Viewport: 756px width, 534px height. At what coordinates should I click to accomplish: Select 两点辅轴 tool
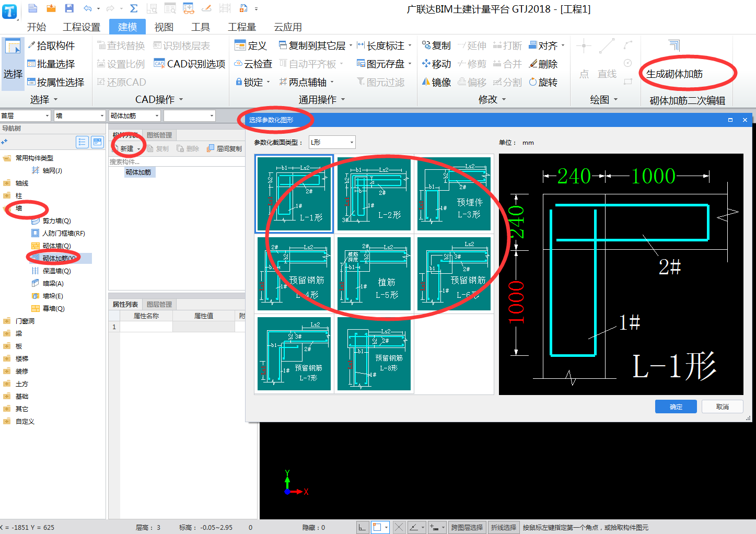click(306, 83)
